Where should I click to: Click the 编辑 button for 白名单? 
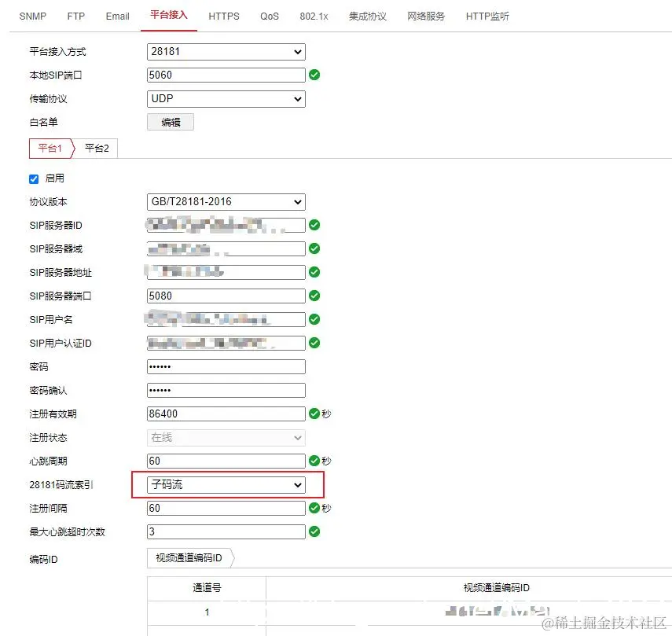pos(171,121)
